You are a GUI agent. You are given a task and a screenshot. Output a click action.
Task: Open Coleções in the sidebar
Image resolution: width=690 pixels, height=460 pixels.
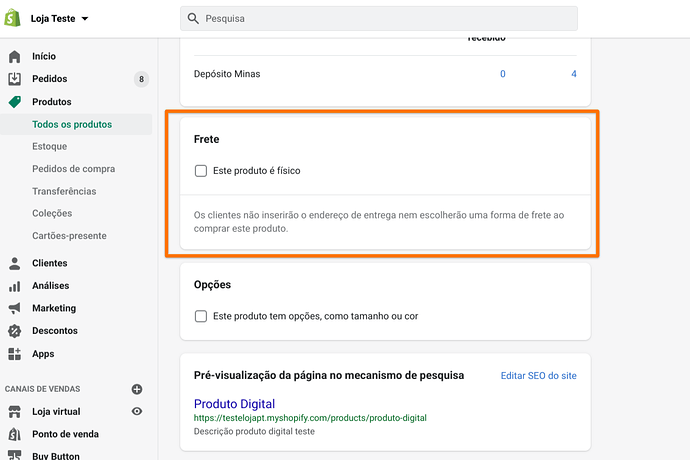pos(53,213)
